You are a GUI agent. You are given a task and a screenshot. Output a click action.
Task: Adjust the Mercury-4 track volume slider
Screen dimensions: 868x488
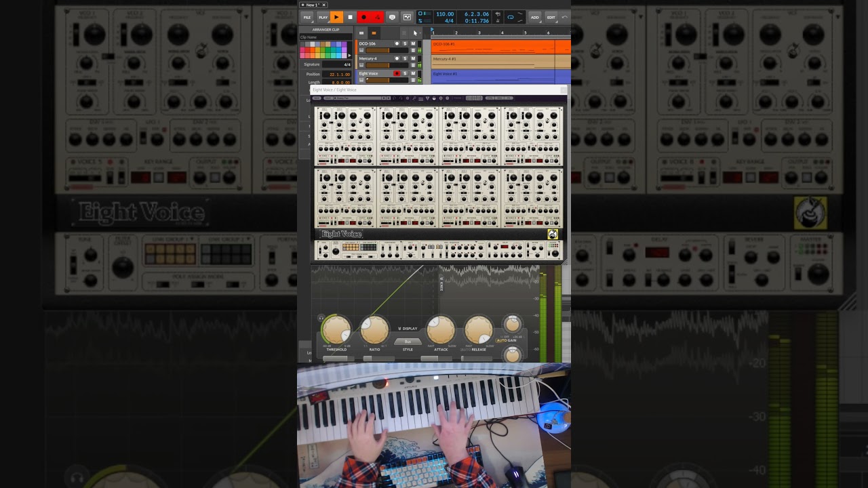tap(387, 65)
